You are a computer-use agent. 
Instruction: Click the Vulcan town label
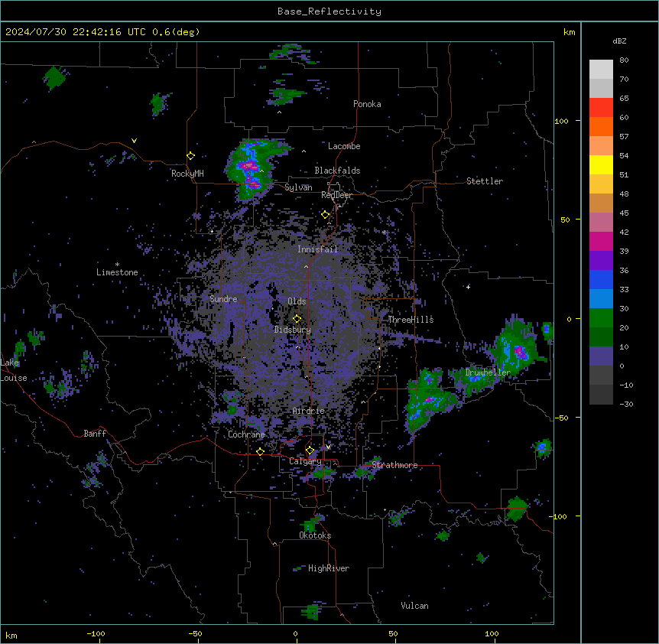[x=414, y=606]
